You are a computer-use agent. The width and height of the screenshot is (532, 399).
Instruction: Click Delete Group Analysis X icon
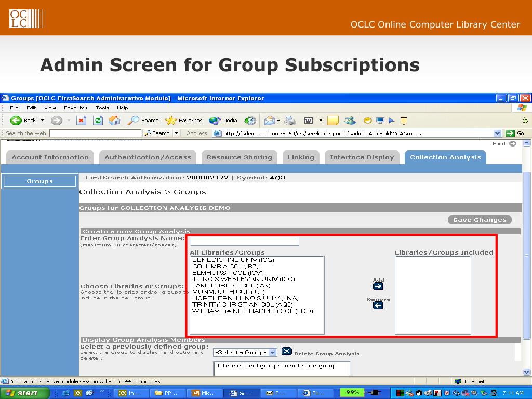click(x=287, y=352)
